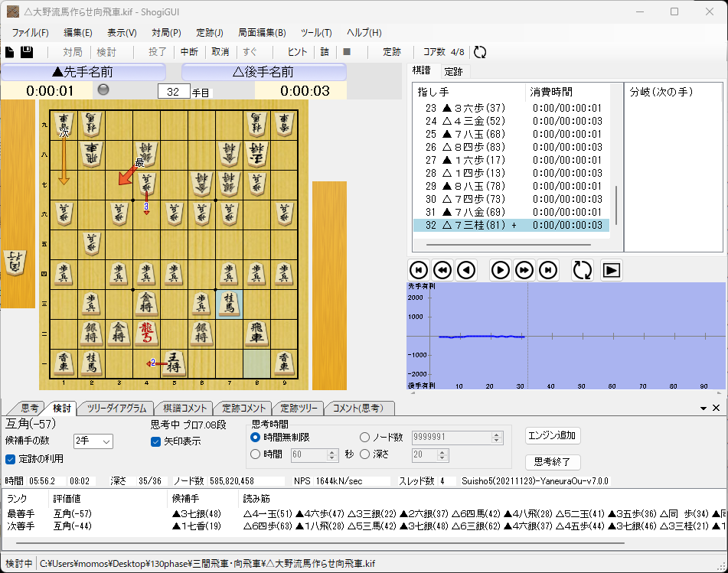This screenshot has width=728, height=573.
Task: Click the 詰 toolbar button
Action: pos(325,52)
